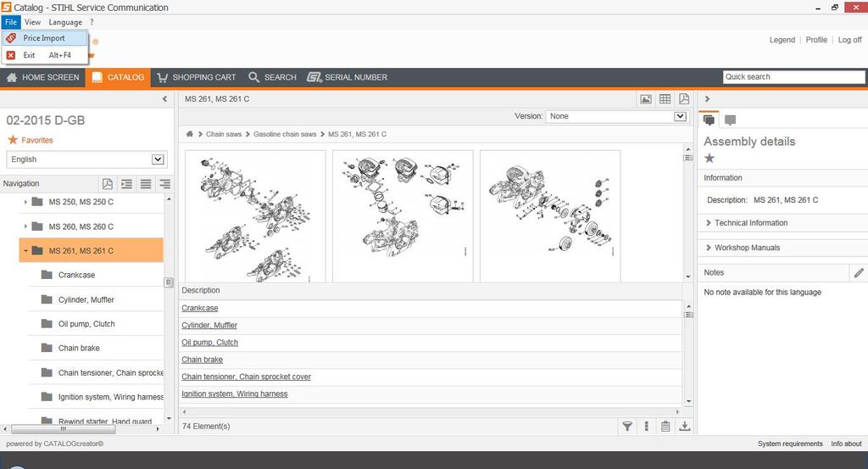Select the second gray comment tab
The width and height of the screenshot is (868, 469).
pyautogui.click(x=730, y=120)
